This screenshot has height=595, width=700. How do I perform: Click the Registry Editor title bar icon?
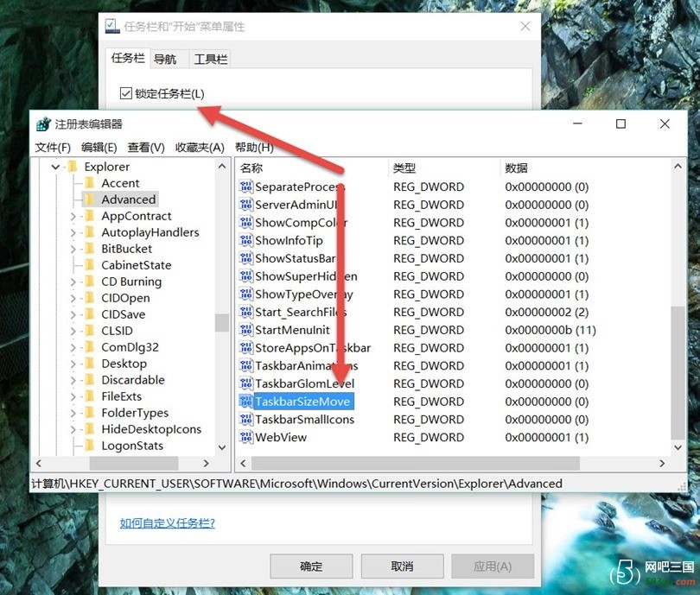(43, 124)
